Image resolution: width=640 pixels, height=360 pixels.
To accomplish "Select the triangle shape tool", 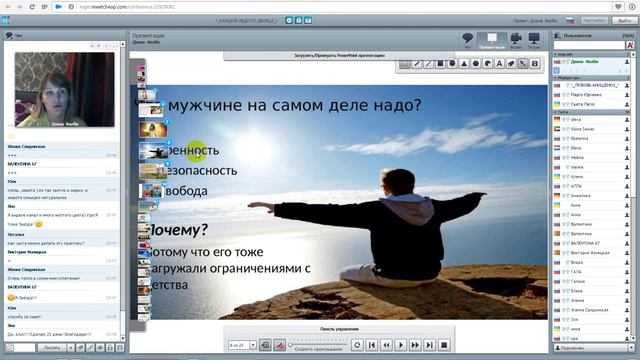I will 464,64.
